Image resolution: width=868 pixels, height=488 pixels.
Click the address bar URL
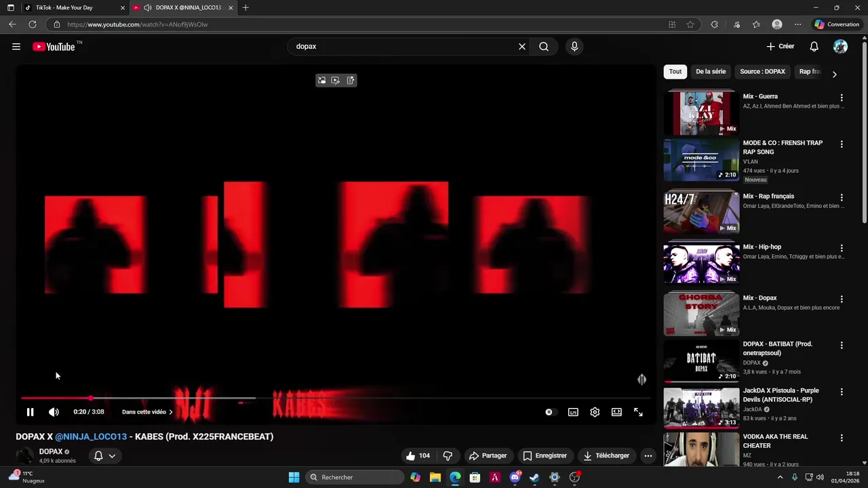[137, 24]
